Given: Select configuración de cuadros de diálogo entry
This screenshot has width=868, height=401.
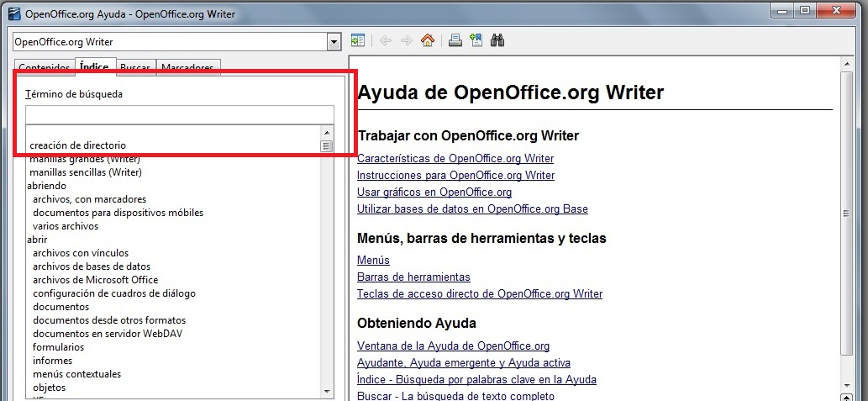Looking at the screenshot, I should click(114, 293).
